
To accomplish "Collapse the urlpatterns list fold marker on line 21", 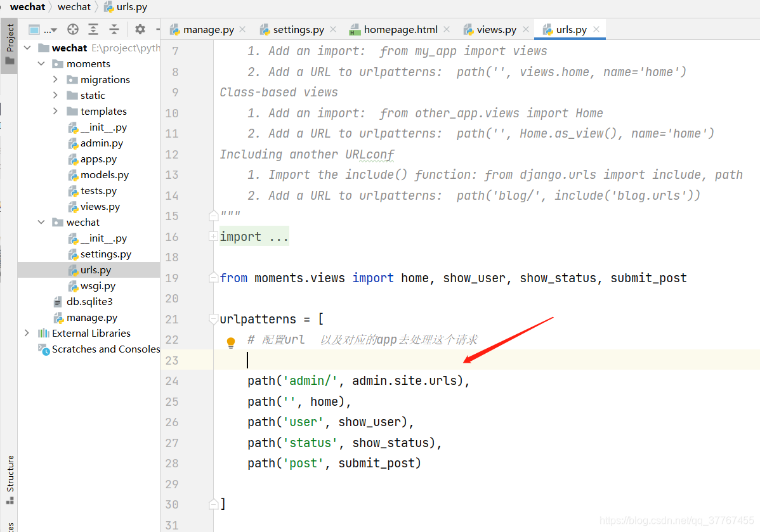I will [x=213, y=319].
